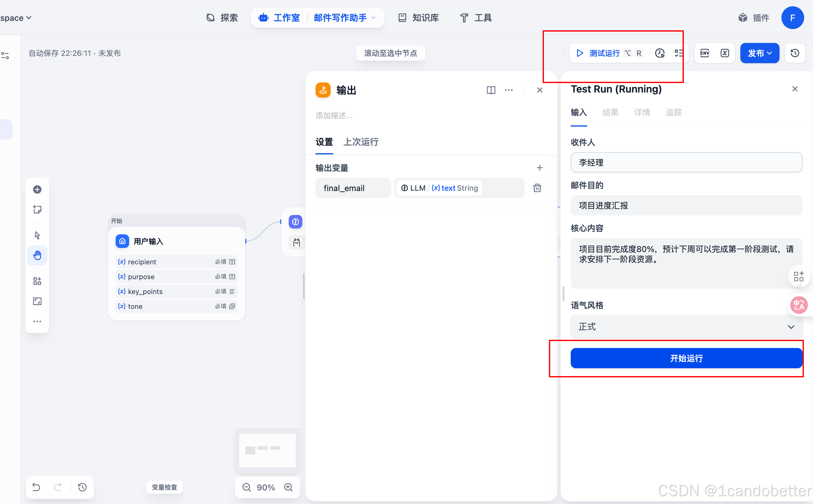Click the organize nodes layout icon

(37, 281)
